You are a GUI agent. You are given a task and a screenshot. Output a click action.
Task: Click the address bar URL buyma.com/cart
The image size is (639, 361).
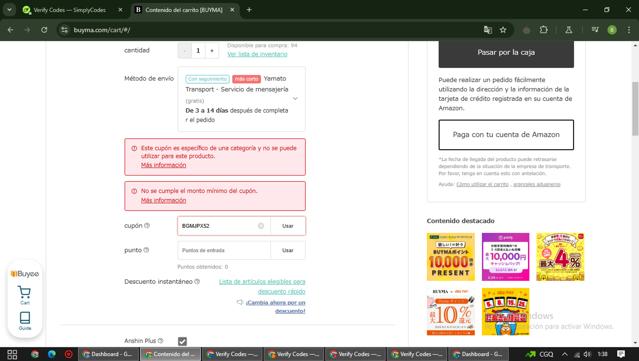(102, 30)
